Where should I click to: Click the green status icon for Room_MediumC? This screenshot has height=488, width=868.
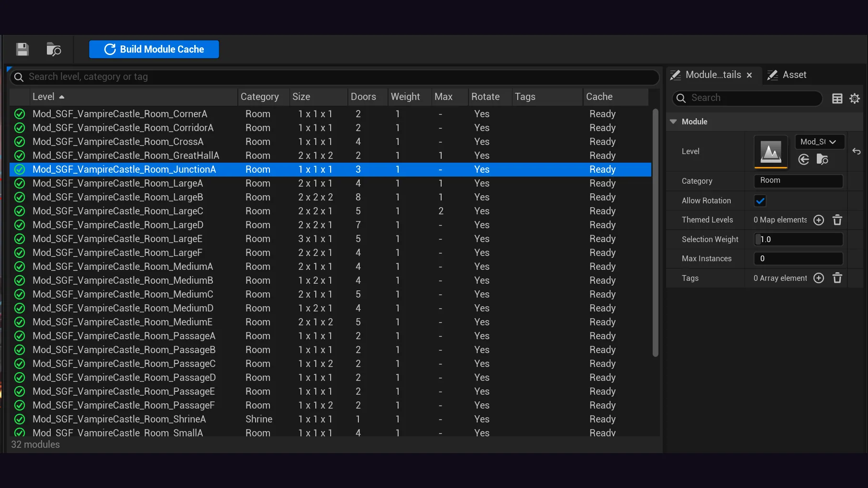20,294
